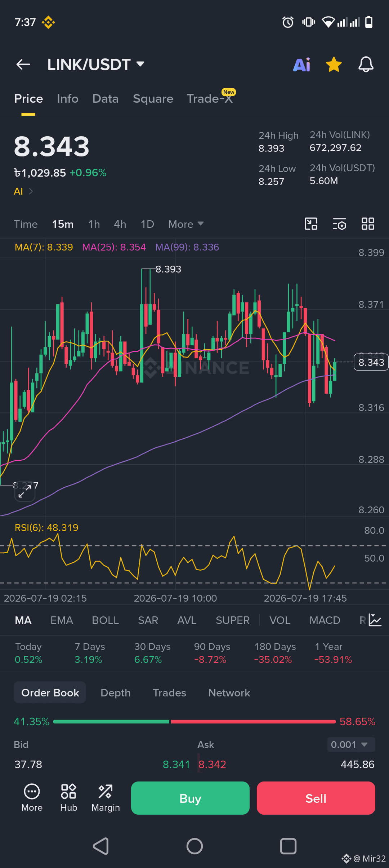Tap the red Sell button

(x=316, y=798)
